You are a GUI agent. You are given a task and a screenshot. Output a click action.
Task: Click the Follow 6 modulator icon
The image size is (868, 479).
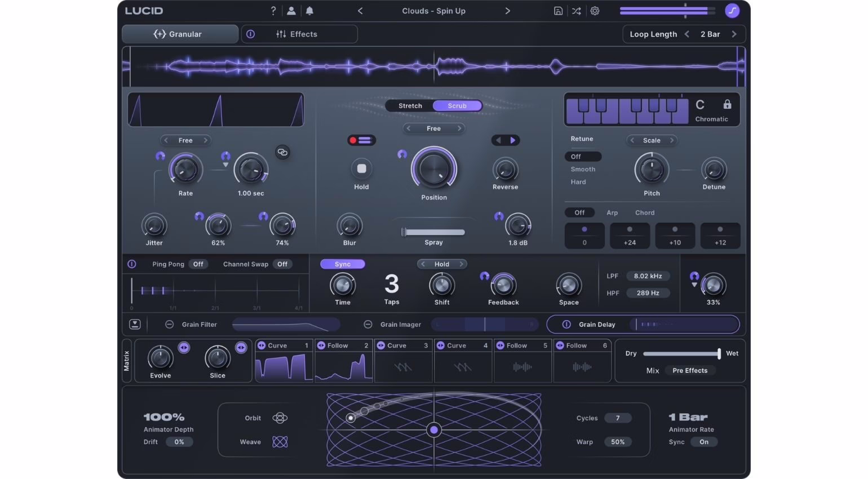tap(560, 345)
